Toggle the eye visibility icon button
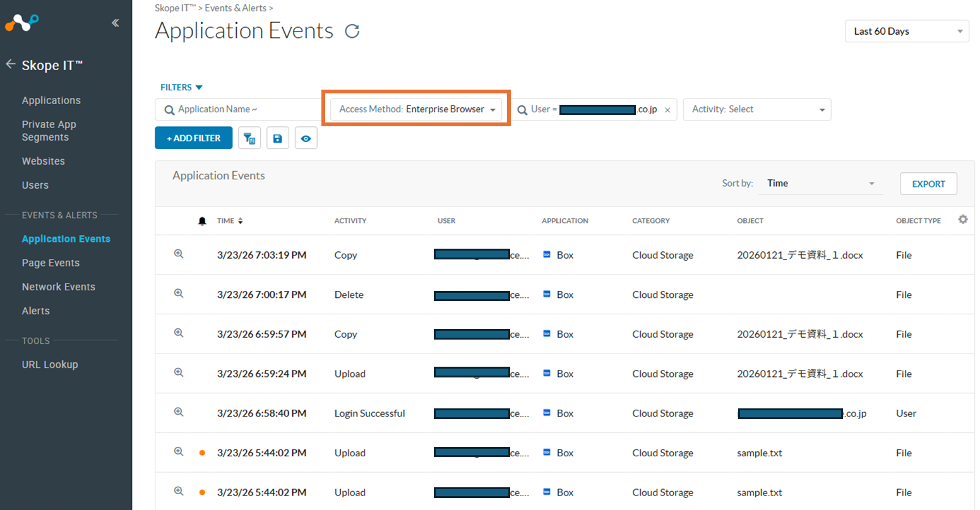The width and height of the screenshot is (980, 510). pyautogui.click(x=306, y=138)
